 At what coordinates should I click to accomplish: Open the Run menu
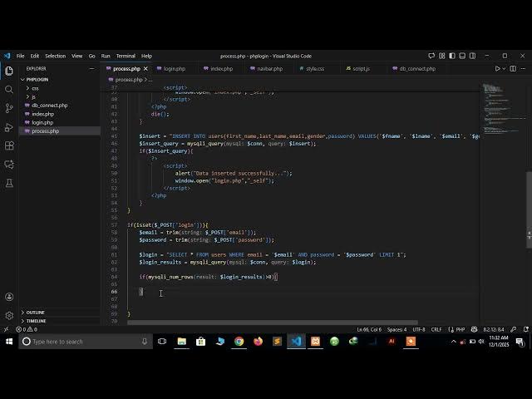(106, 56)
